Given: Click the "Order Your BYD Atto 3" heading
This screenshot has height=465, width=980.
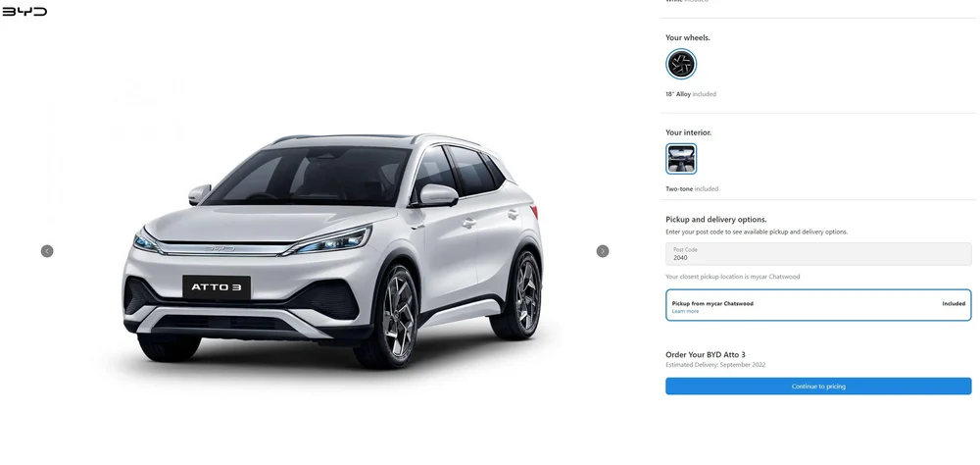Looking at the screenshot, I should 706,355.
